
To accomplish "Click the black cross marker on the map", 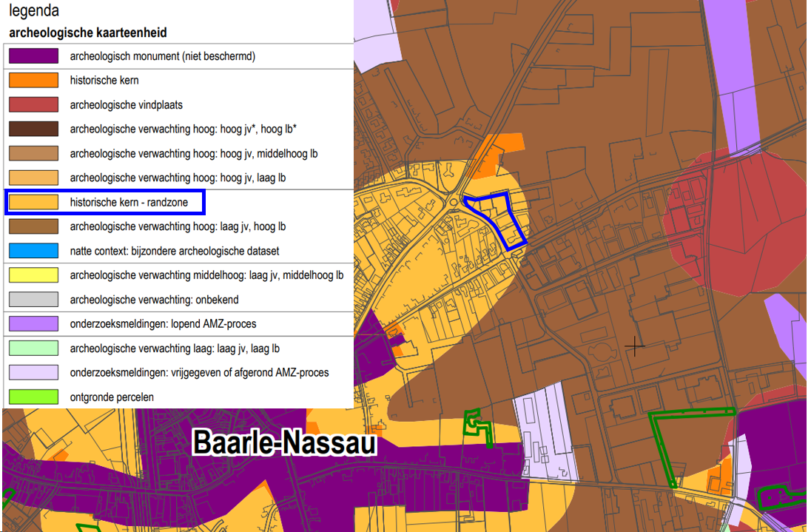I will (635, 346).
